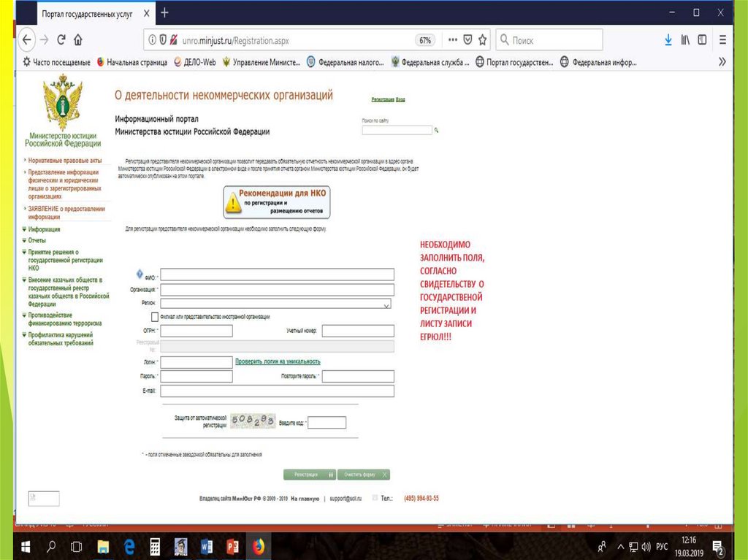748x560 pixels.
Task: Click the tracking protection shield icon
Action: click(163, 40)
